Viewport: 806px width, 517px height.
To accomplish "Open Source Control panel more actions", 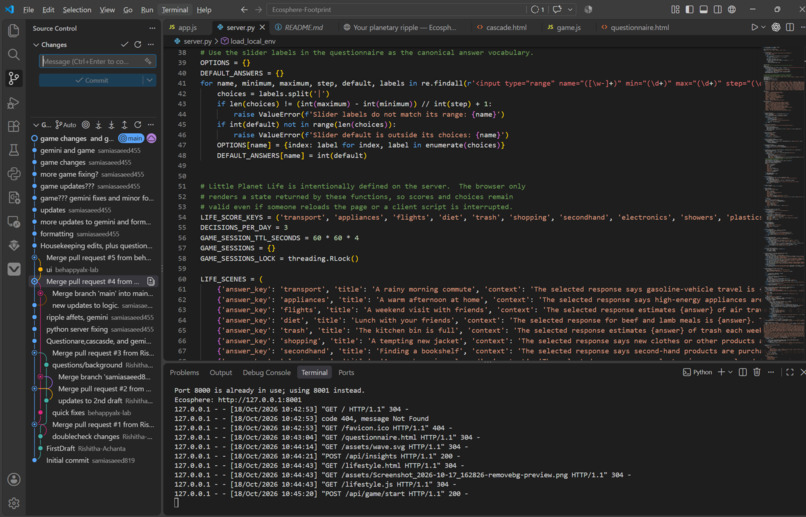I will 152,28.
